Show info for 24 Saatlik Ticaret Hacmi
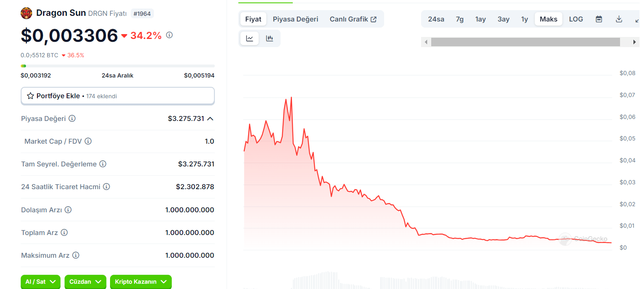The image size is (644, 289). click(x=106, y=187)
